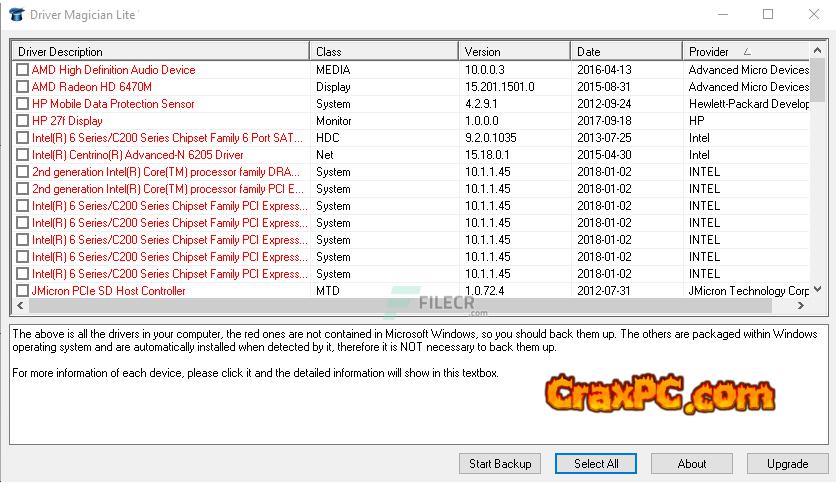
Task: Click the date 2012-07-31 cell
Action: pyautogui.click(x=604, y=291)
